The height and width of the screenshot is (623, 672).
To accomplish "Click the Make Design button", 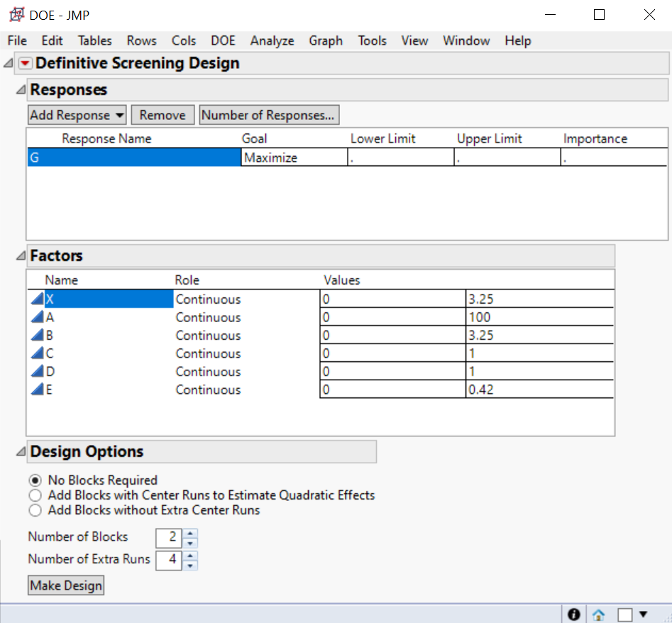I will pos(65,585).
